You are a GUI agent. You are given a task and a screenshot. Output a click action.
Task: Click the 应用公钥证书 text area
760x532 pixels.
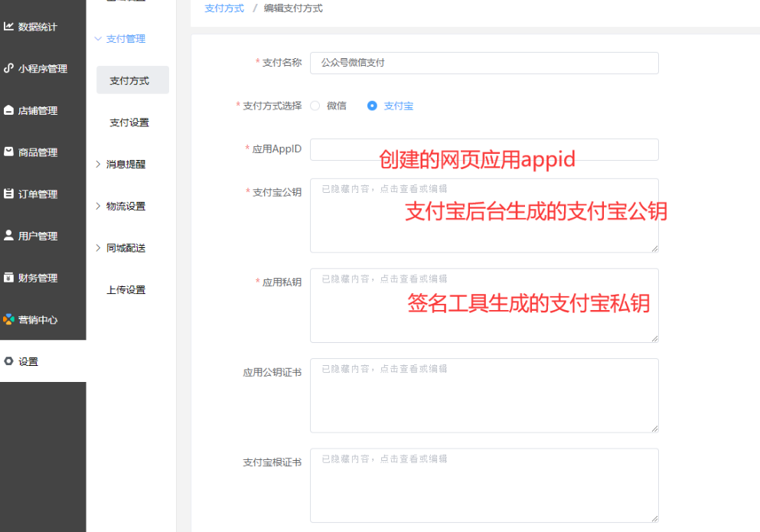[x=484, y=396]
